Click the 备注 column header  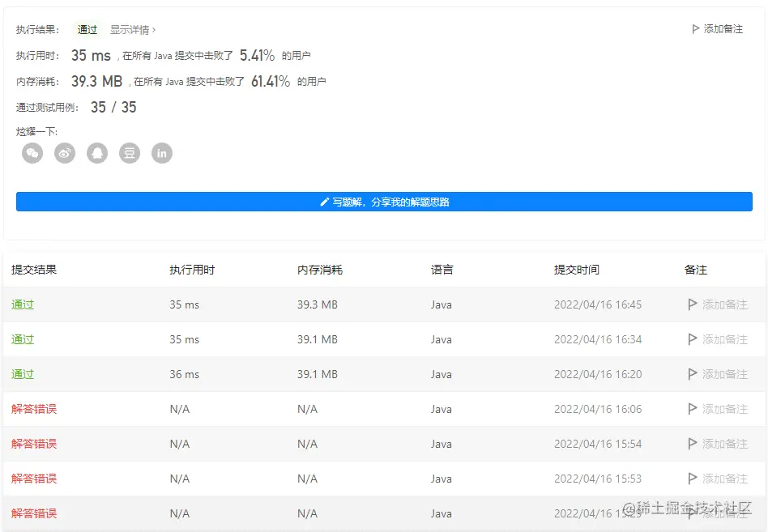[696, 270]
